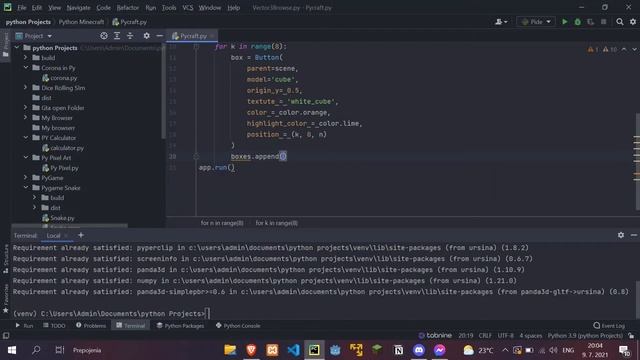Viewport: 640px width, 360px height.
Task: Open the Navigate menu
Action: coord(78,8)
